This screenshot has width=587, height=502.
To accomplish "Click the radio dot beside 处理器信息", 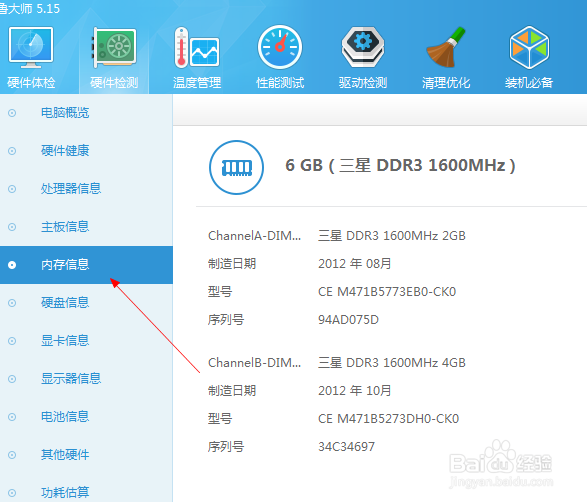I will tap(12, 189).
